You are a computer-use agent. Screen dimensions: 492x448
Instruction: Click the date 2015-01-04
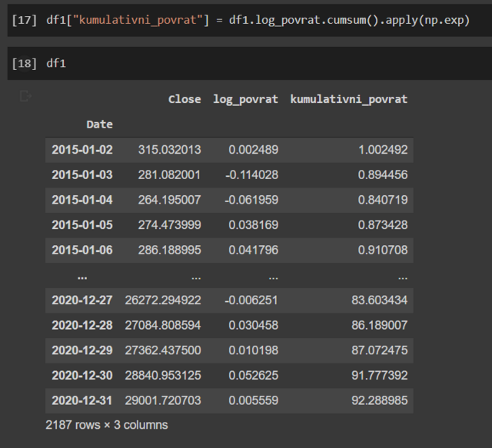pos(82,200)
